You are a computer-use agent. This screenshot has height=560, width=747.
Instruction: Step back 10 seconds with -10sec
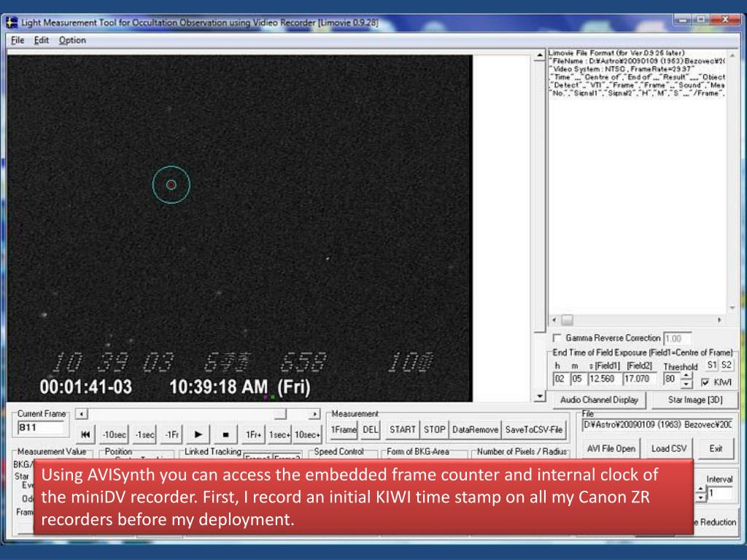click(115, 435)
